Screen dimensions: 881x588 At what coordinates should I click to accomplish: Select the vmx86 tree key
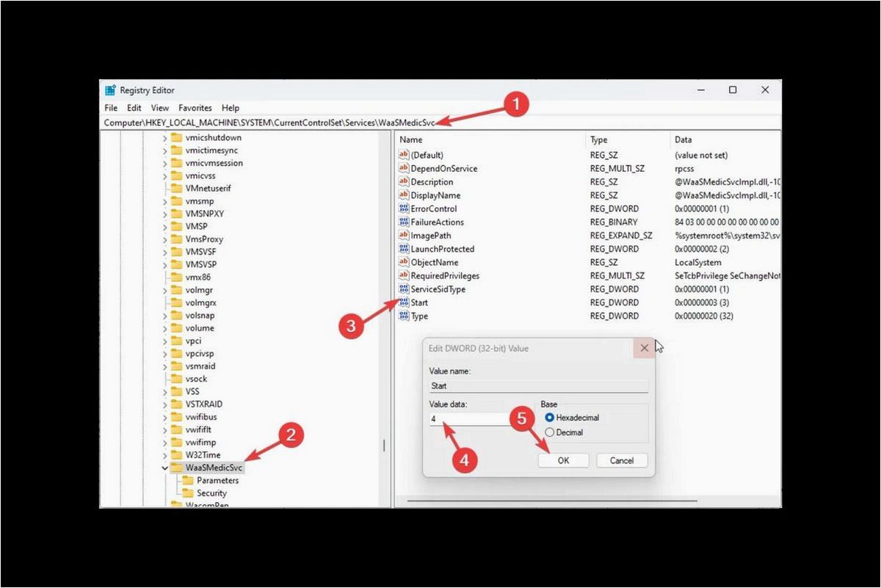[x=197, y=277]
